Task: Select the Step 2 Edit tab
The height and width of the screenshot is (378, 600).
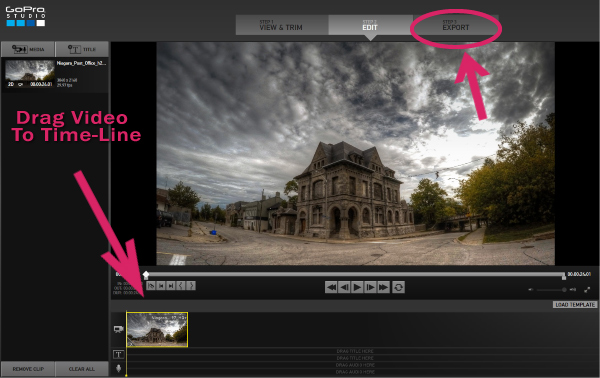Action: (370, 25)
